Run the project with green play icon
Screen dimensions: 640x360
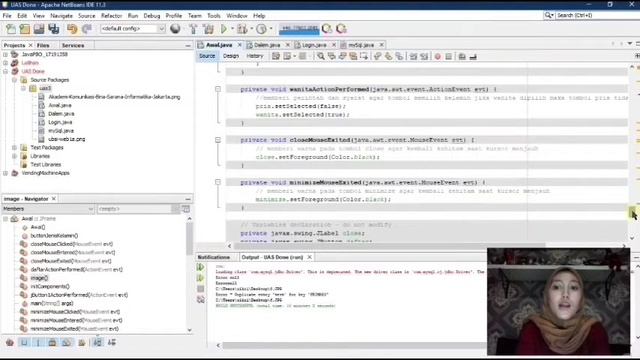tap(224, 29)
